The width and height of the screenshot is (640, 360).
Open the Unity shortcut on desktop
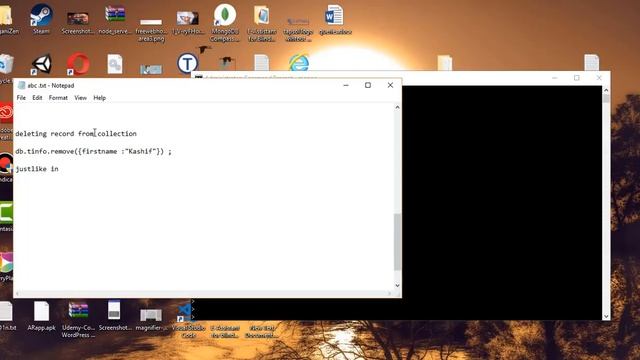[41, 64]
